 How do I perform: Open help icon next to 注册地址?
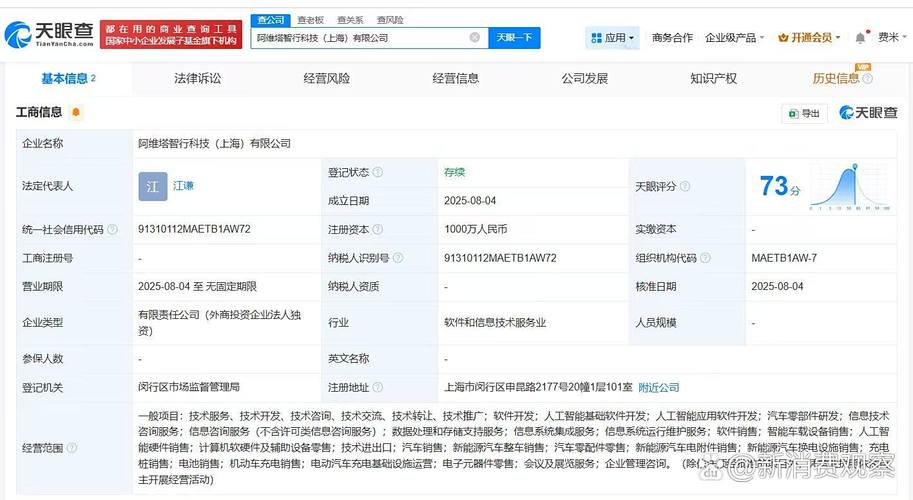point(378,387)
